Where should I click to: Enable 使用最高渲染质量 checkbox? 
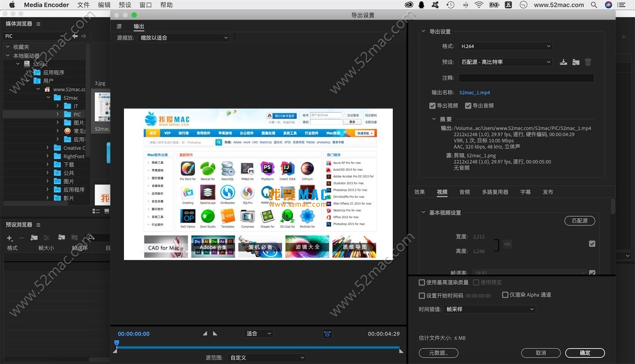point(422,282)
